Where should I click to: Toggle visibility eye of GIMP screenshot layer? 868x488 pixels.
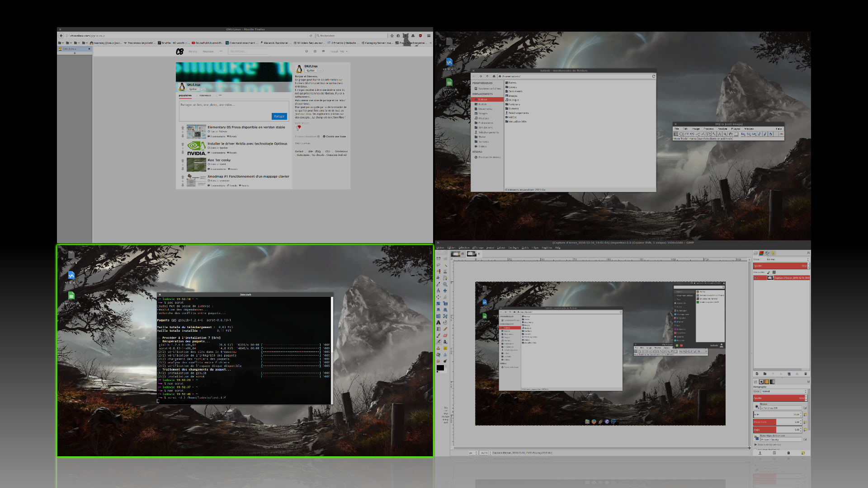click(756, 278)
